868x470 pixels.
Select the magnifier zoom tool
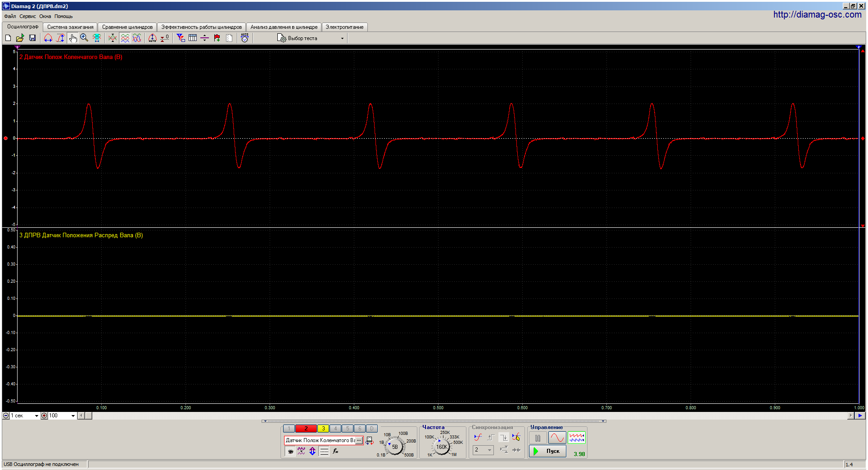point(84,38)
